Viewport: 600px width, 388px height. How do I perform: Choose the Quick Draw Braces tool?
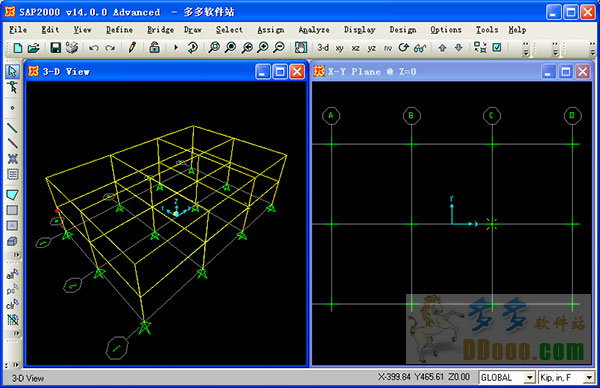[x=12, y=159]
